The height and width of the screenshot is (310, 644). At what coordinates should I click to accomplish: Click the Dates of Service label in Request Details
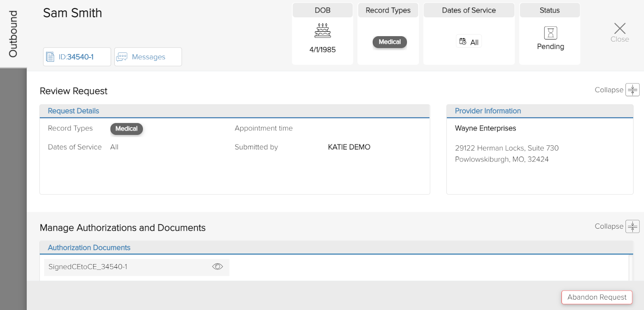tap(75, 147)
